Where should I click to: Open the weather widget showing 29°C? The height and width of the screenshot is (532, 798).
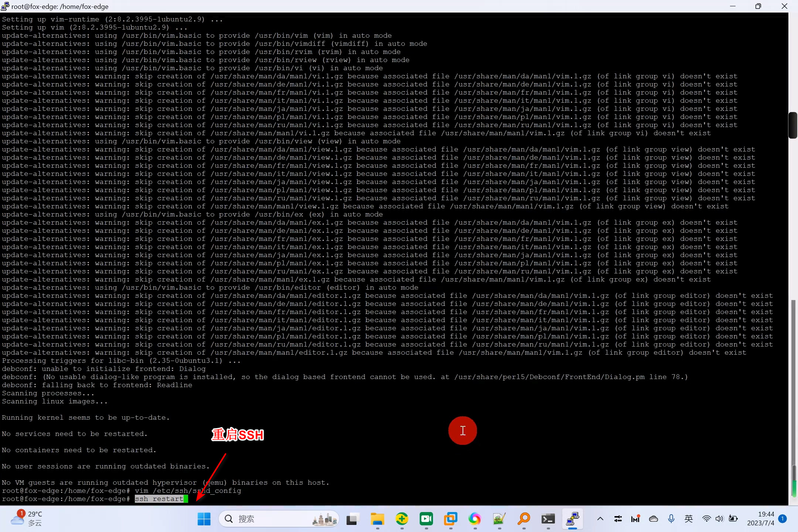pos(27,519)
